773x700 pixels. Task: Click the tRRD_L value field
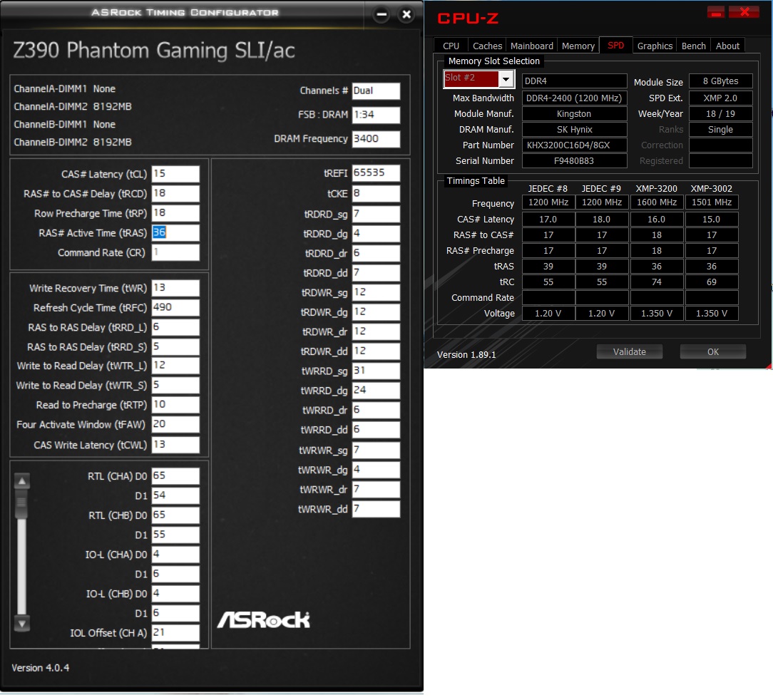(x=175, y=327)
